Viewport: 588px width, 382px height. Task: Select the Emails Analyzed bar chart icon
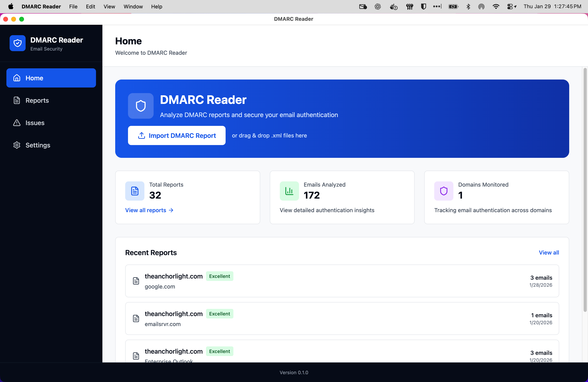pos(289,191)
